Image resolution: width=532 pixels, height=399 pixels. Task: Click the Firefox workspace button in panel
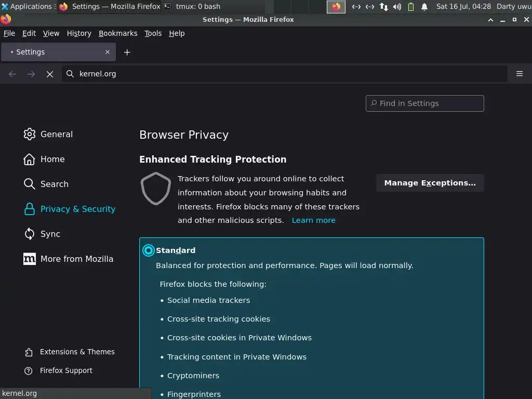coord(336,7)
